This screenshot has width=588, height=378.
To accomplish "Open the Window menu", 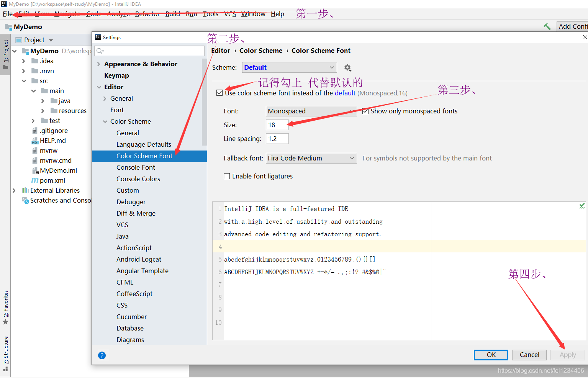I will pos(253,14).
